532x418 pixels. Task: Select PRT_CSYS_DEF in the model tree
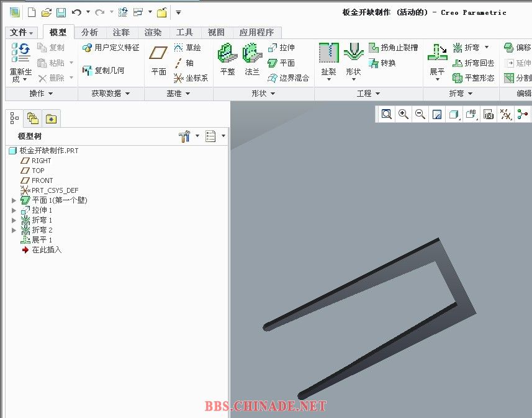[50, 190]
